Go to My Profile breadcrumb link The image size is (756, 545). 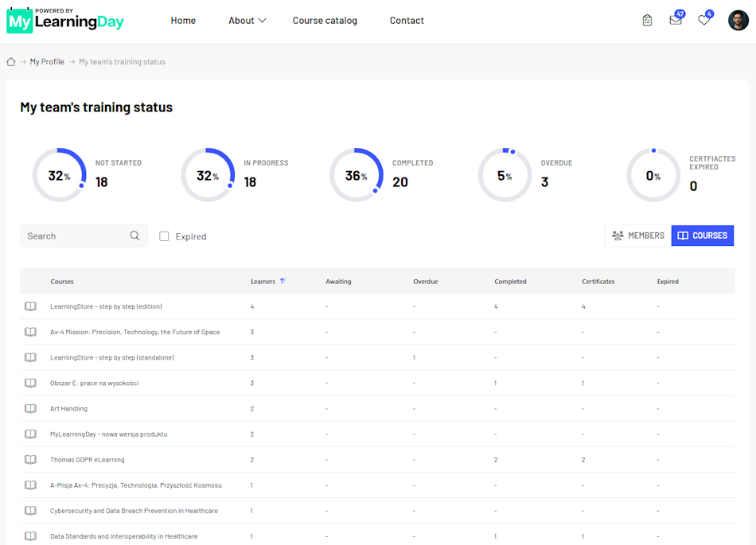tap(47, 62)
